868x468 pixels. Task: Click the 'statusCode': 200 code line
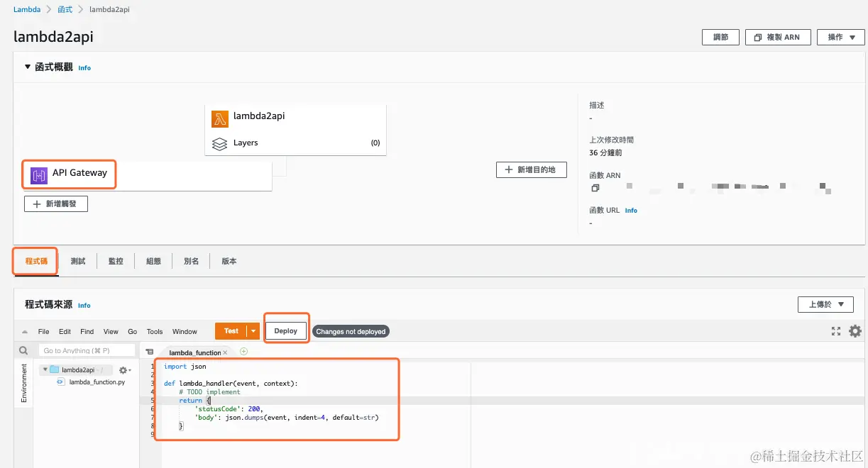coord(229,409)
